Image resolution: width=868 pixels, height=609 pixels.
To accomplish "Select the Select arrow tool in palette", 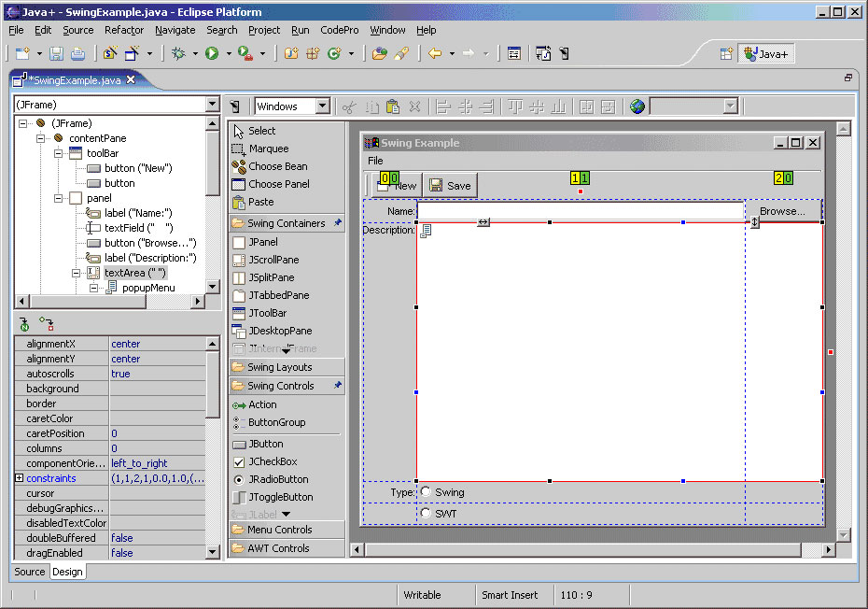I will (x=254, y=131).
